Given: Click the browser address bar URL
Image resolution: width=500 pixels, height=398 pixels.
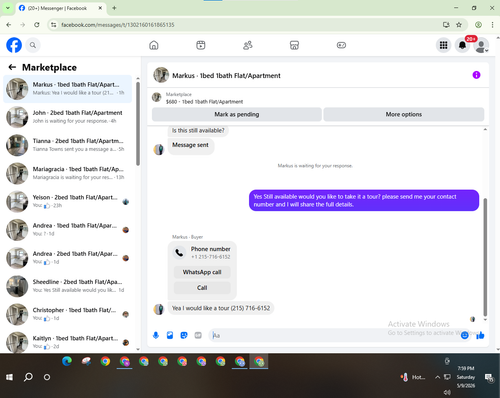Looking at the screenshot, I should point(118,25).
